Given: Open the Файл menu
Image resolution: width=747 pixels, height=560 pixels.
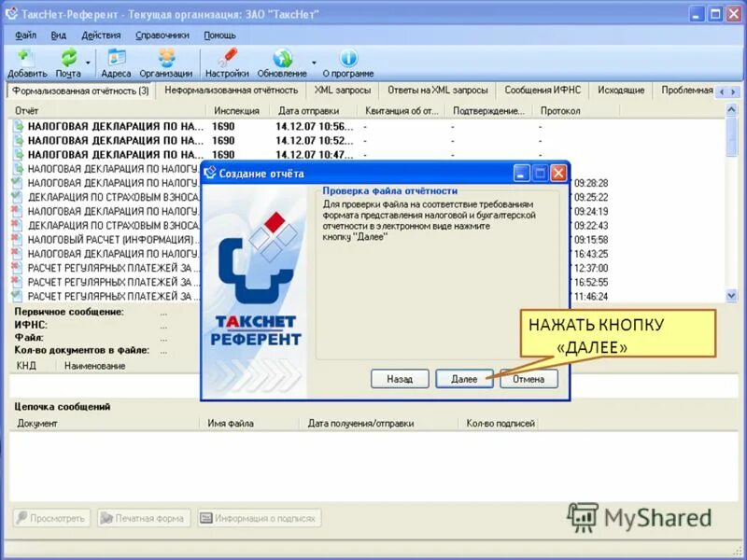Looking at the screenshot, I should tap(25, 35).
